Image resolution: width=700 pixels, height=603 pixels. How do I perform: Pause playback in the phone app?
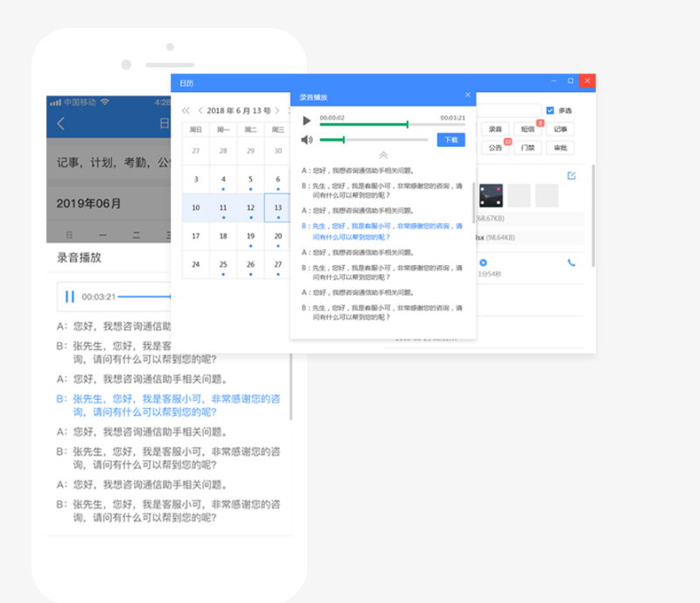[x=70, y=297]
